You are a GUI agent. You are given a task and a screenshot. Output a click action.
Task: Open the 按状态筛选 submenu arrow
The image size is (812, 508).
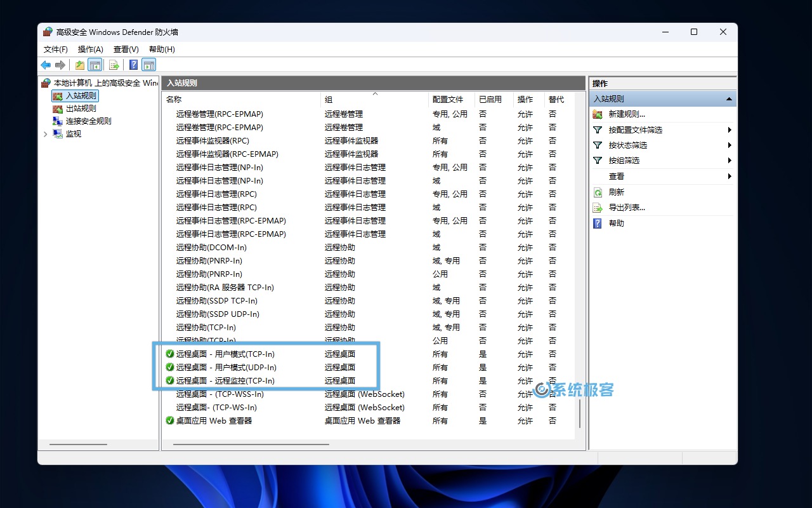click(x=730, y=145)
